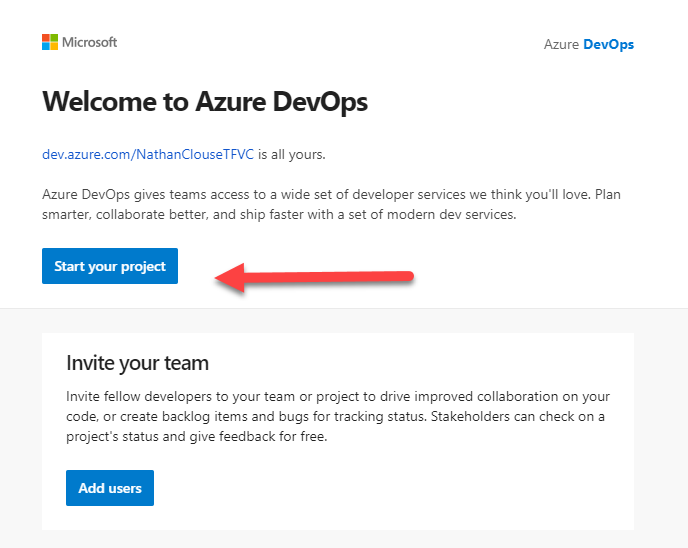Click the 'is all yours.' text
The height and width of the screenshot is (548, 688).
[x=292, y=154]
